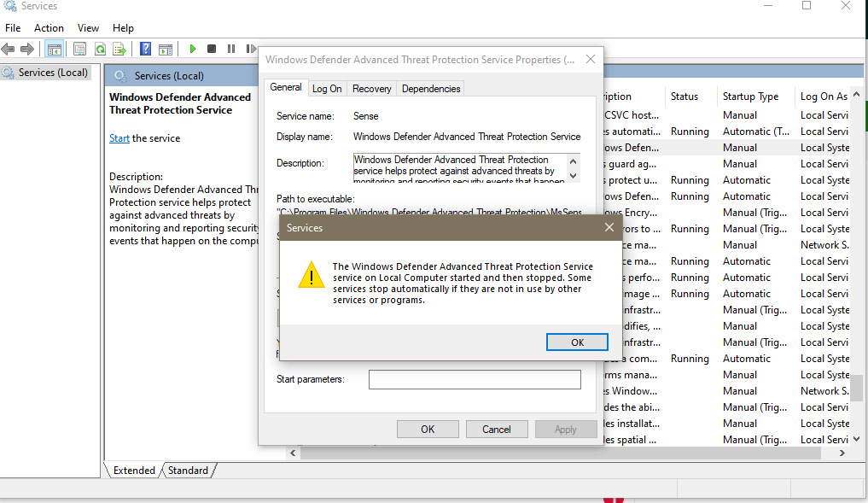
Task: Select the s Window... service row
Action: click(727, 391)
